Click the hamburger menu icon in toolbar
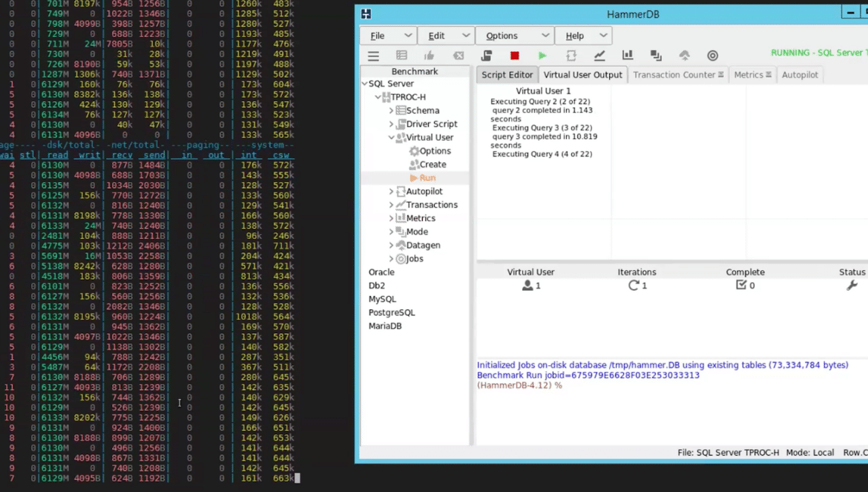The height and width of the screenshot is (492, 868). pos(374,56)
